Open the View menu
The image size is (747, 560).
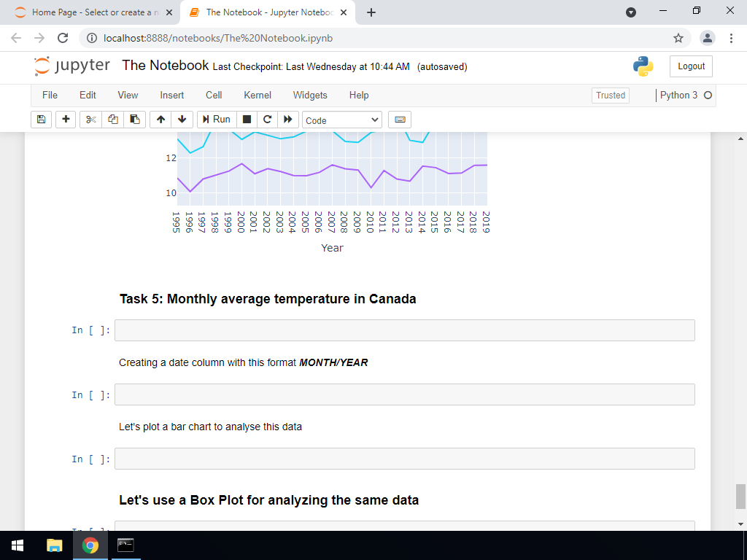click(128, 96)
